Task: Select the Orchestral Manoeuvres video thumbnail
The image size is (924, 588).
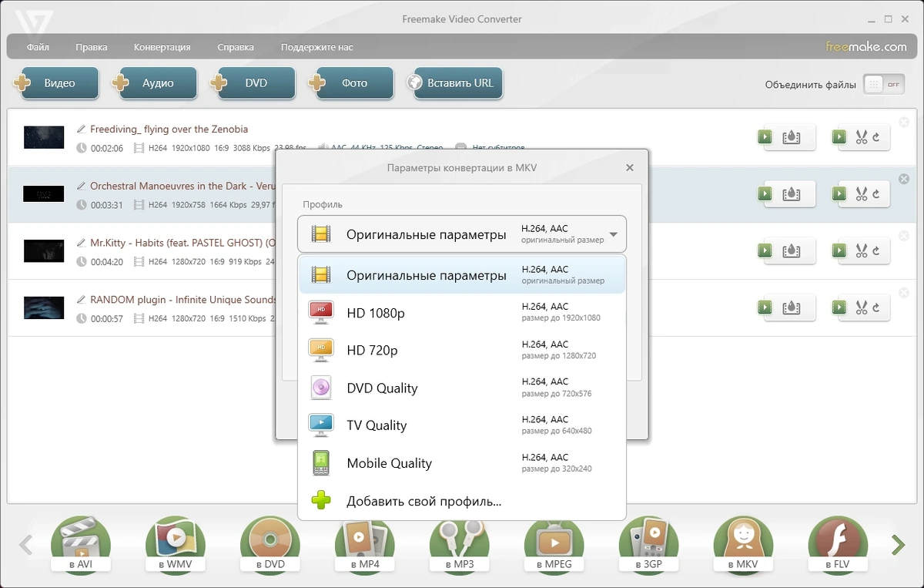Action: 44,194
